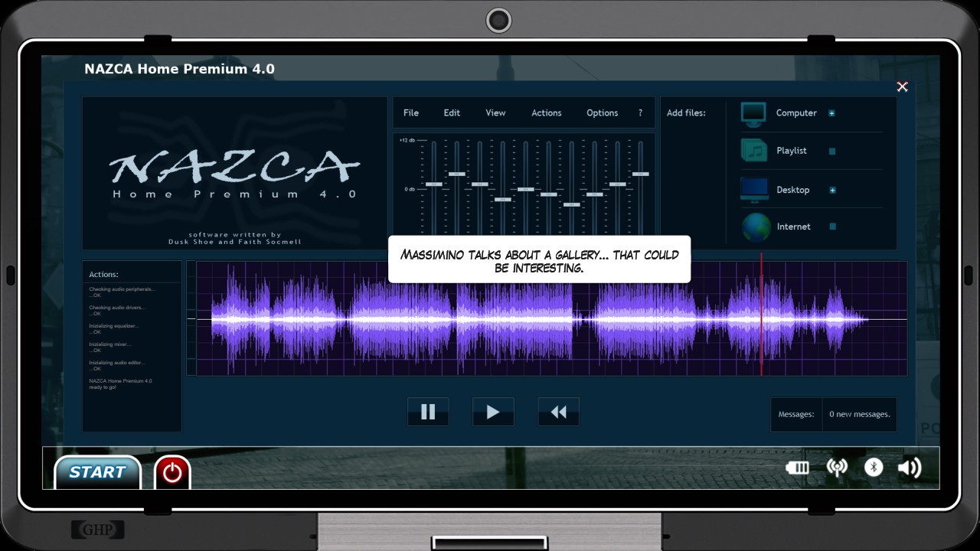Open the File menu
Image resolution: width=980 pixels, height=551 pixels.
coord(411,112)
